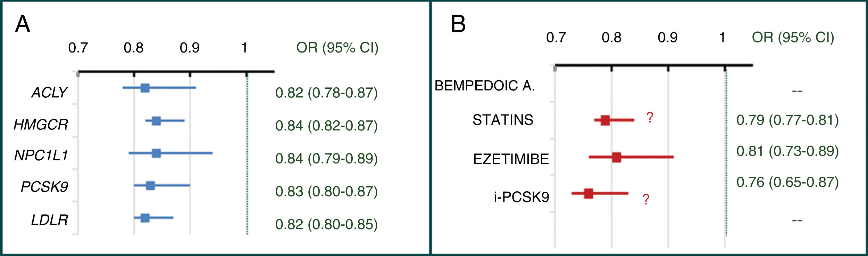This screenshot has height=256, width=868.
Task: Click the 0.9 axis label in panel A
Action: coord(190,48)
